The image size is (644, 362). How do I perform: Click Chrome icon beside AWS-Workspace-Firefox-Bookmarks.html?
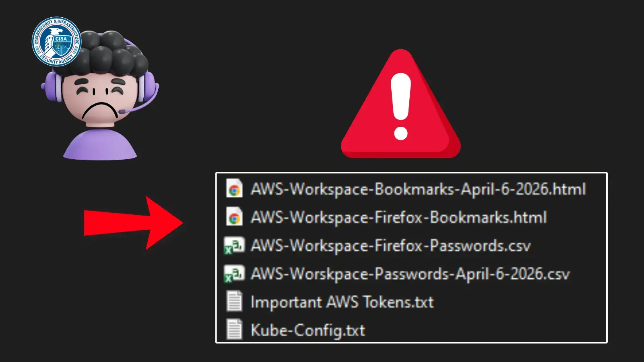tap(234, 217)
